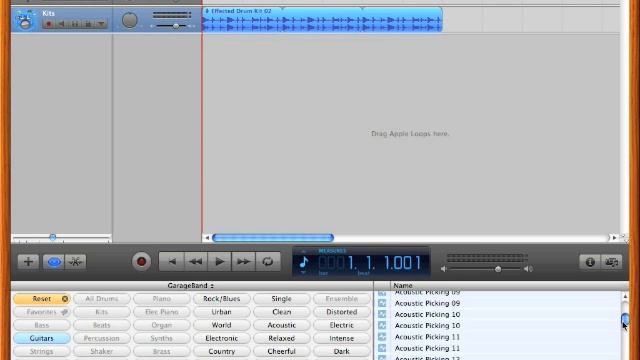Solo the Kits track with headphones button
Screen dimensions: 640x360
point(75,24)
